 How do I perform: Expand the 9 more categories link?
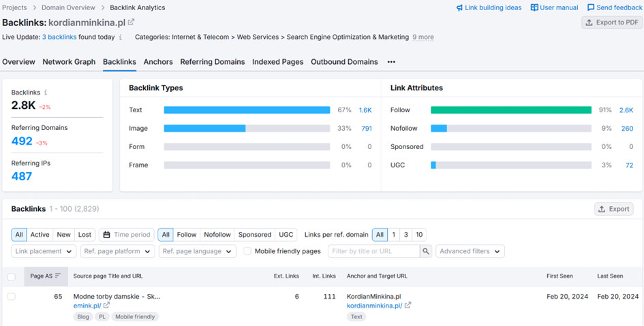(423, 37)
